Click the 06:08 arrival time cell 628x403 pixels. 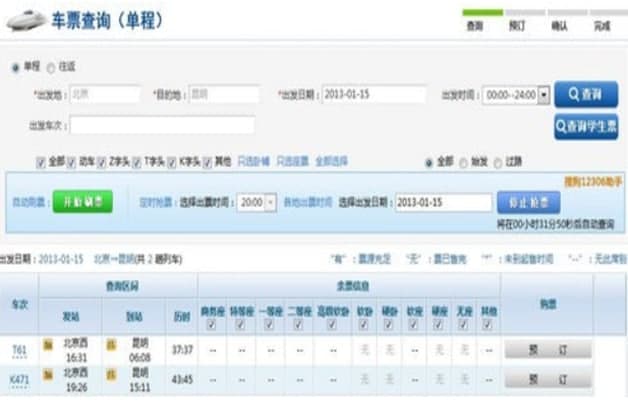point(140,357)
